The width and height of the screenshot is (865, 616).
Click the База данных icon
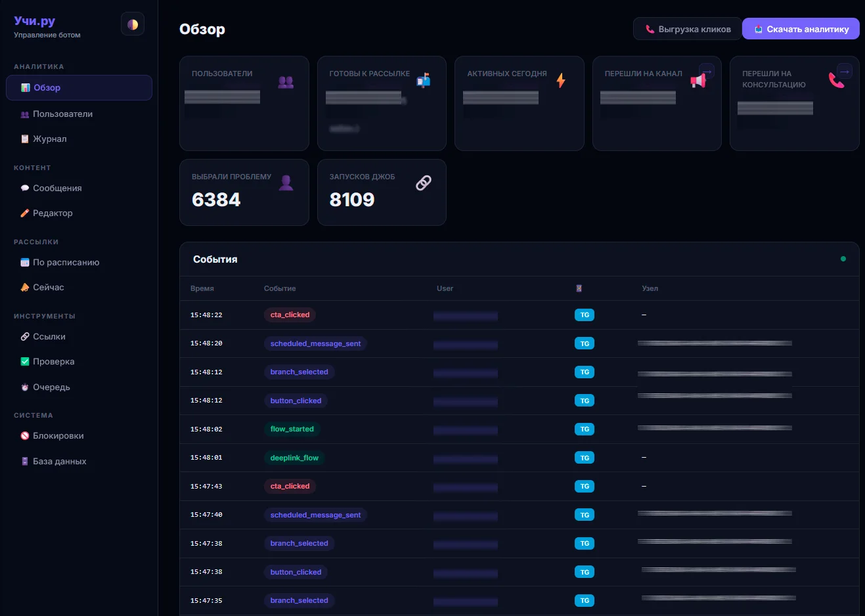[x=25, y=461]
